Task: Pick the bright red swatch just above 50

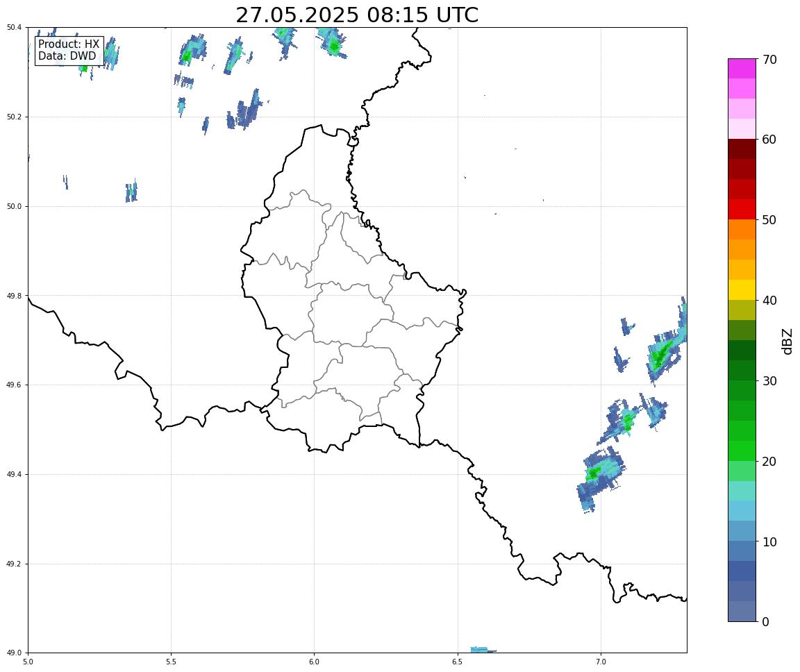Action: click(742, 209)
